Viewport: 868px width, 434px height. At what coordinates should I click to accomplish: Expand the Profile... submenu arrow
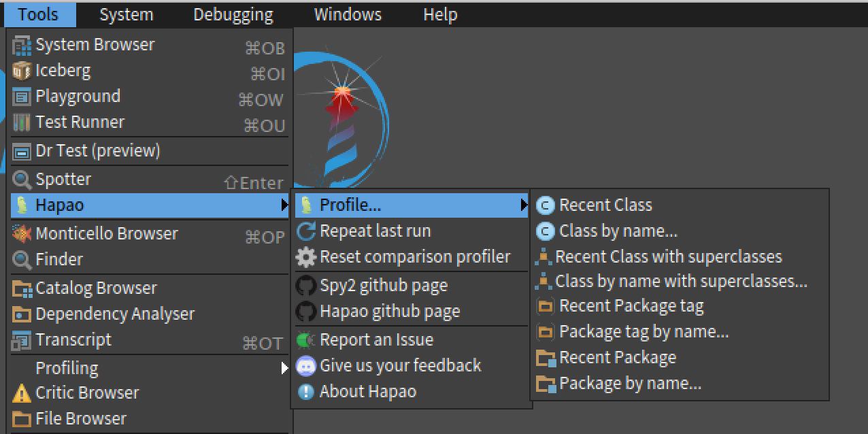pos(524,205)
